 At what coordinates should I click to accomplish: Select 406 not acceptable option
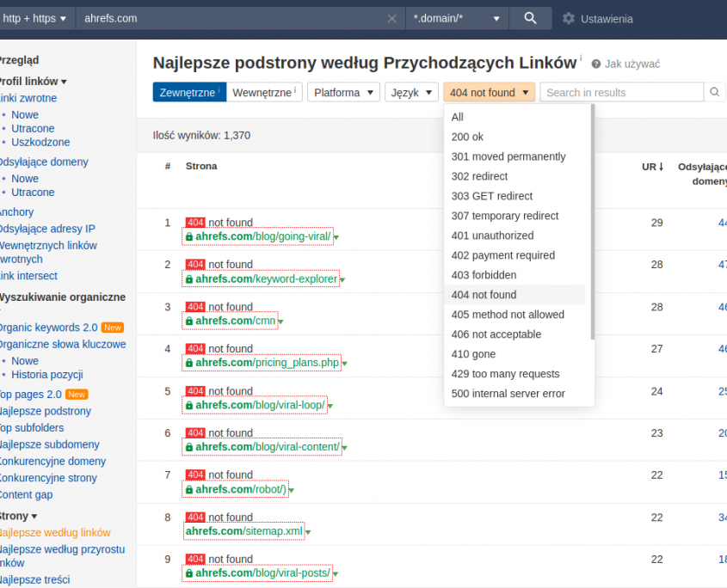(x=514, y=334)
